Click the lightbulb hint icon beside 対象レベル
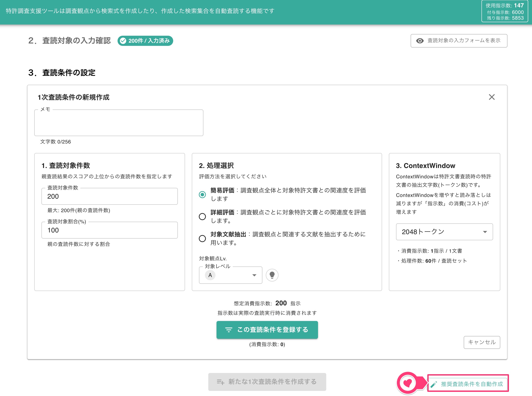Screen dimensions: 532x396 272,275
